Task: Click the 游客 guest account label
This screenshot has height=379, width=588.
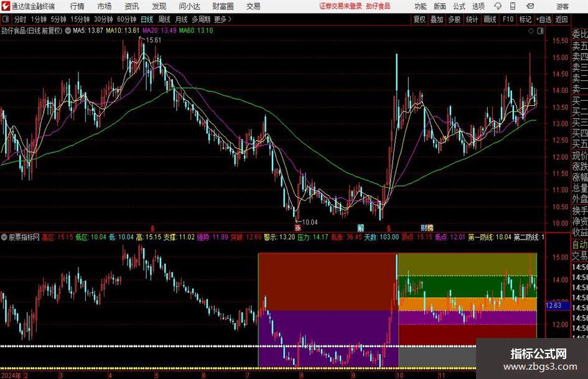Action: pyautogui.click(x=562, y=6)
